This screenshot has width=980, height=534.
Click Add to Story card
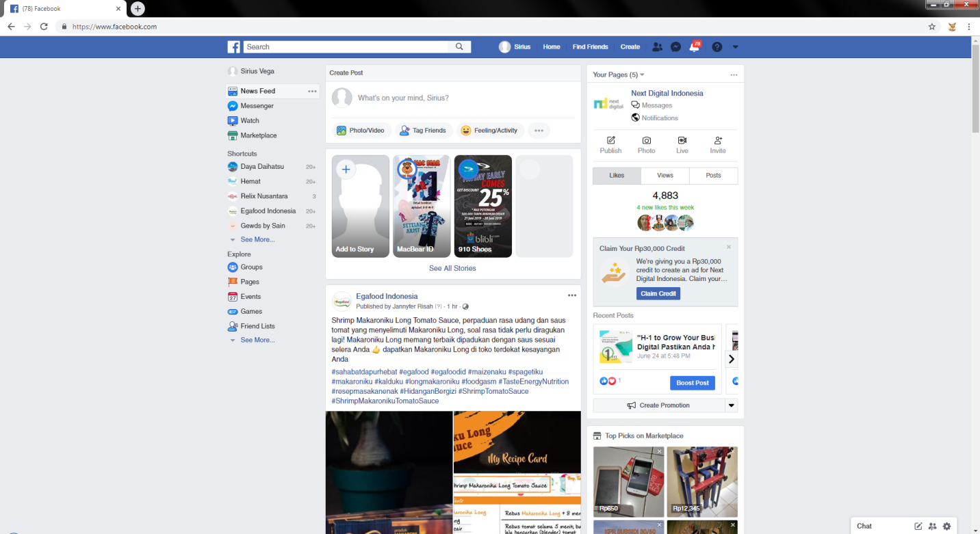(x=361, y=206)
